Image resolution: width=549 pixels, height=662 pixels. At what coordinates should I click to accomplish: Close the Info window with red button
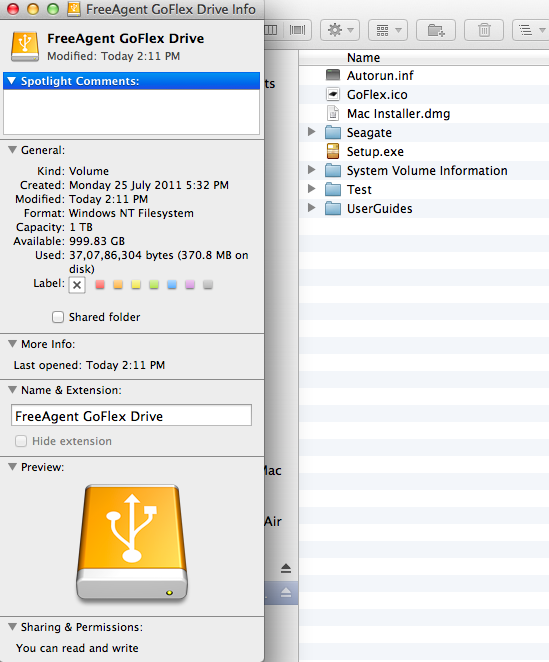point(13,9)
